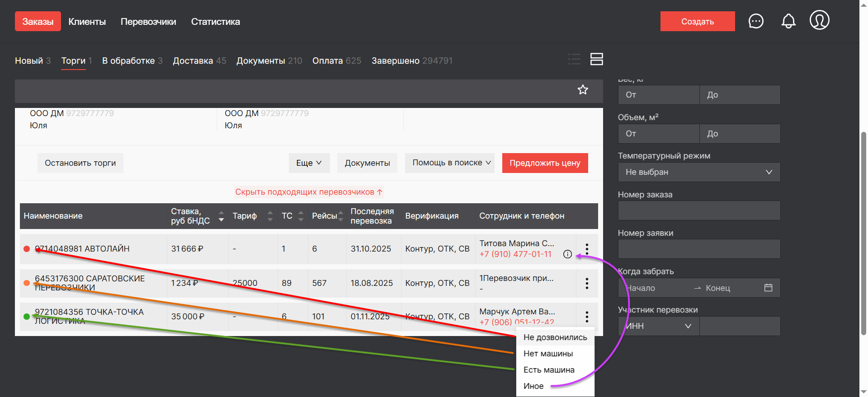This screenshot has width=868, height=397.
Task: Switch to card view layout icon
Action: 597,59
